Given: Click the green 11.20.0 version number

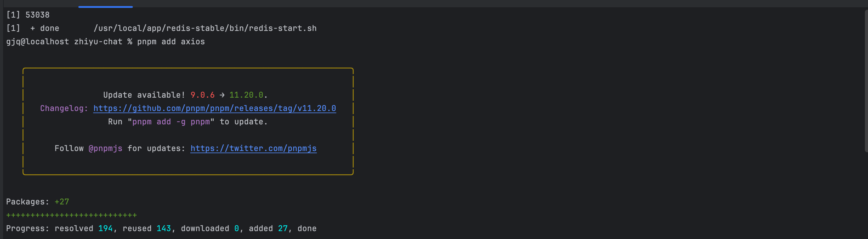Looking at the screenshot, I should (246, 95).
